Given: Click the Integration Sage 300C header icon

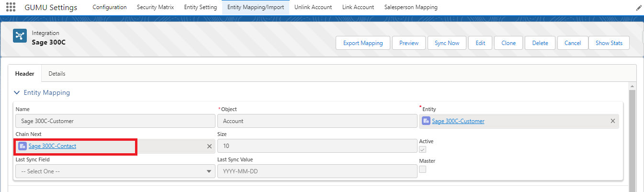Looking at the screenshot, I should pos(20,36).
